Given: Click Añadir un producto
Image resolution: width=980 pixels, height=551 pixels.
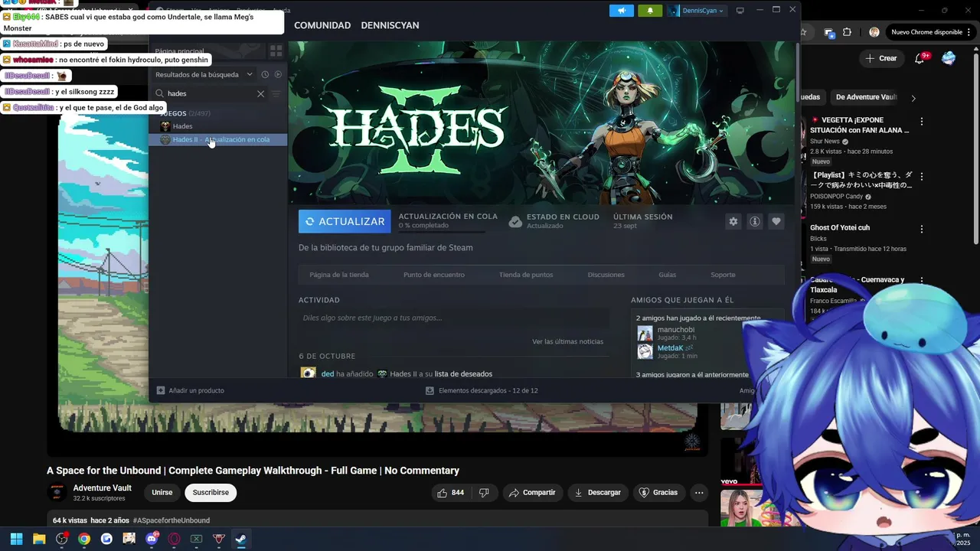Looking at the screenshot, I should pos(191,390).
